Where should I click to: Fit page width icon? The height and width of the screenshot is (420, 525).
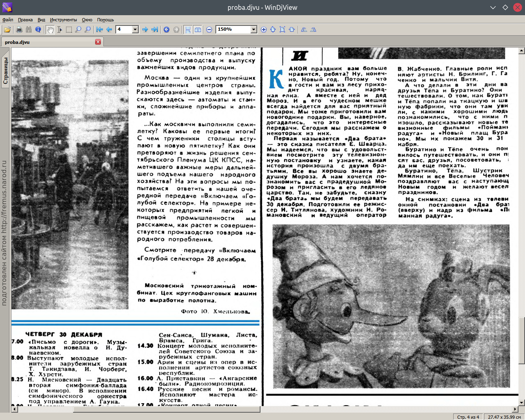point(292,30)
